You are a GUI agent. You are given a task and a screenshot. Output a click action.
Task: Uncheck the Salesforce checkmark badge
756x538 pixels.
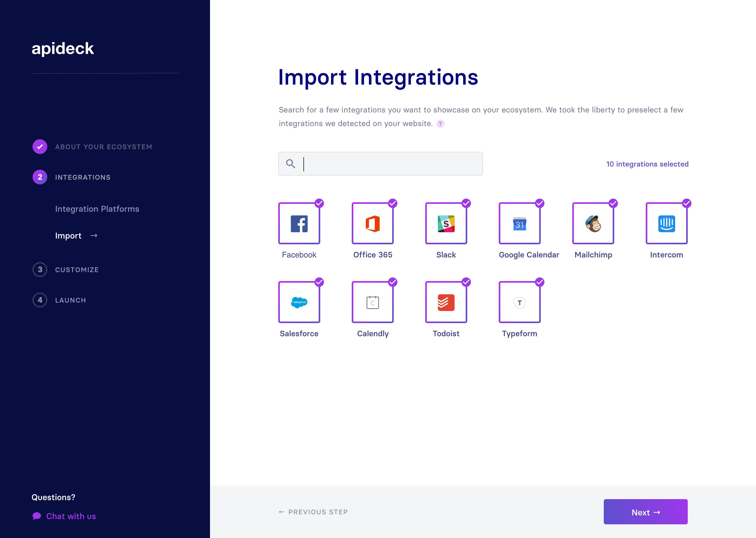point(319,282)
